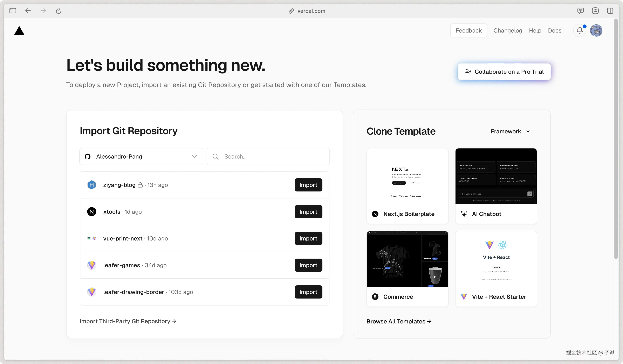Open the notifications bell
This screenshot has width=623, height=364.
click(579, 30)
